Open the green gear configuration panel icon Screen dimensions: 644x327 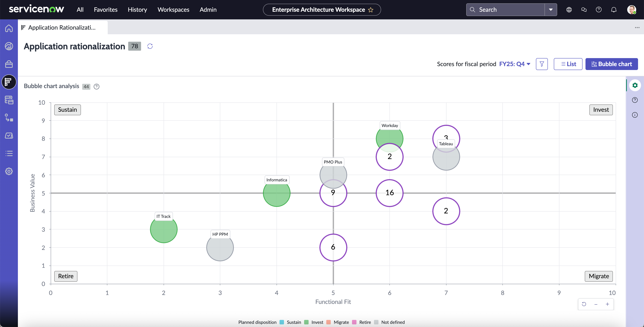tap(635, 85)
